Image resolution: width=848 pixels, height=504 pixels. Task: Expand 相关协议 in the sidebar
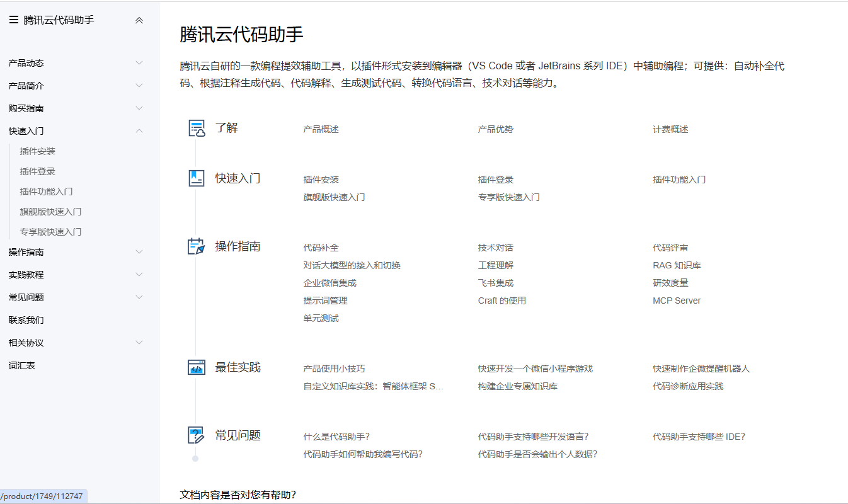coord(139,343)
